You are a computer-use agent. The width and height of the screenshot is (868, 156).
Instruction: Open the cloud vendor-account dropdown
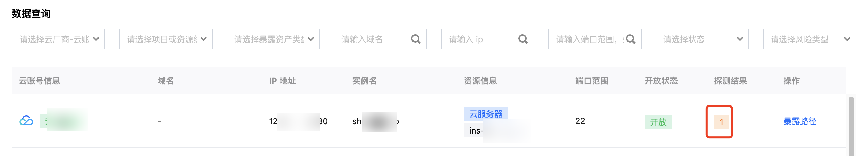(x=58, y=39)
